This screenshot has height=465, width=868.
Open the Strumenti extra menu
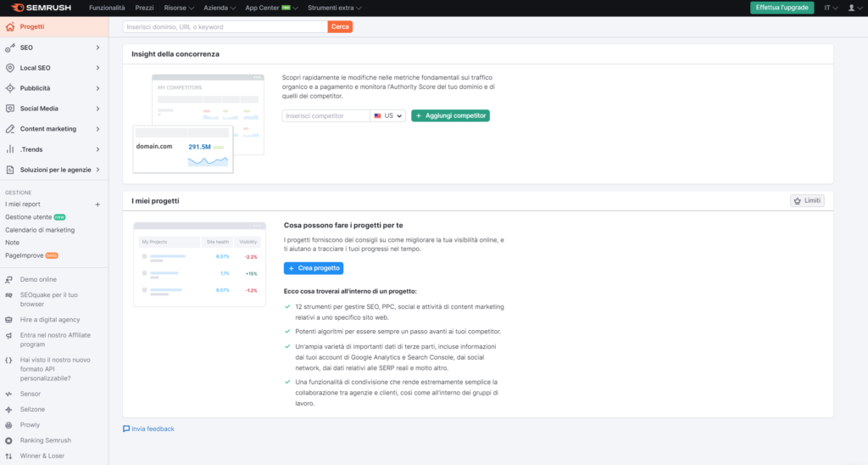coord(334,8)
